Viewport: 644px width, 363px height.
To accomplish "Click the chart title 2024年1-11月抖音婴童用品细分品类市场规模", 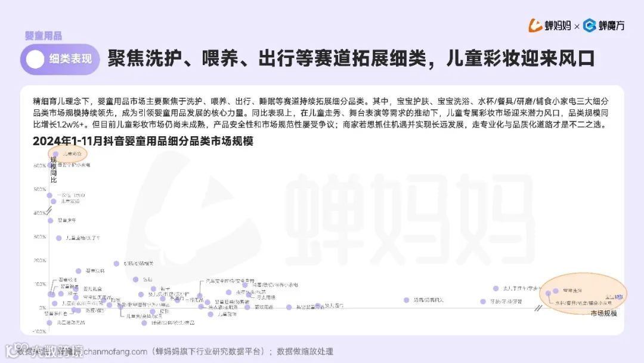I will point(143,141).
